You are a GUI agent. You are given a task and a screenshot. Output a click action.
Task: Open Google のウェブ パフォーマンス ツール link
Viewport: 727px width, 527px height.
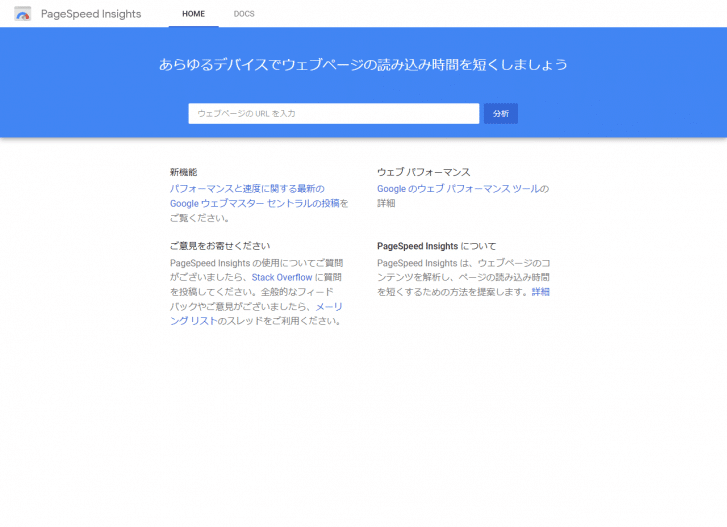458,189
